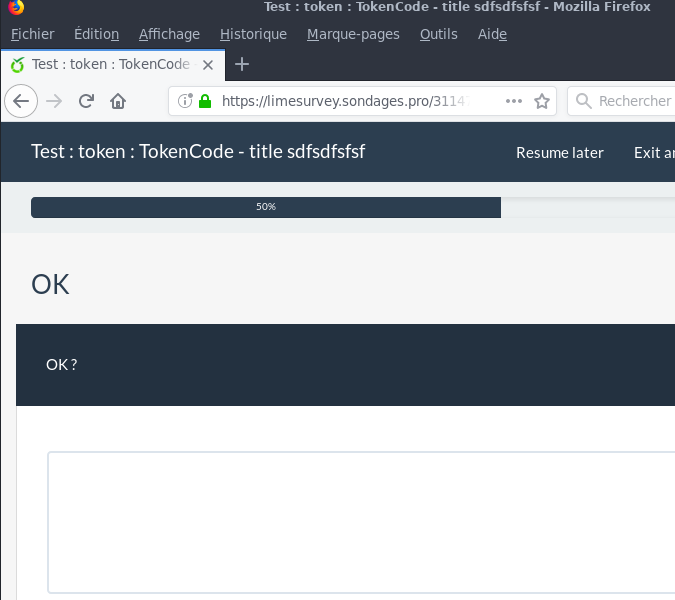The width and height of the screenshot is (675, 600).
Task: Click the Exit survey link
Action: click(x=654, y=153)
